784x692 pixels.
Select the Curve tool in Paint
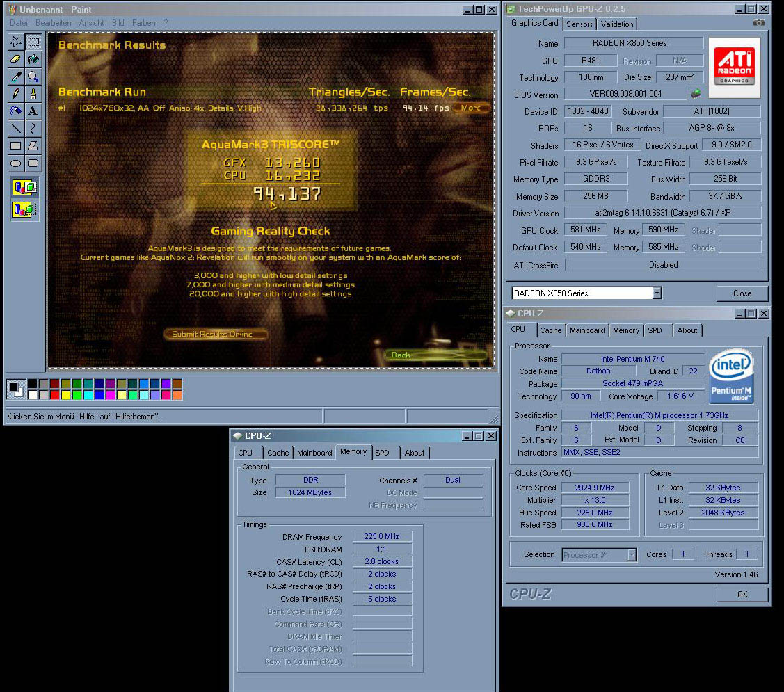(33, 129)
